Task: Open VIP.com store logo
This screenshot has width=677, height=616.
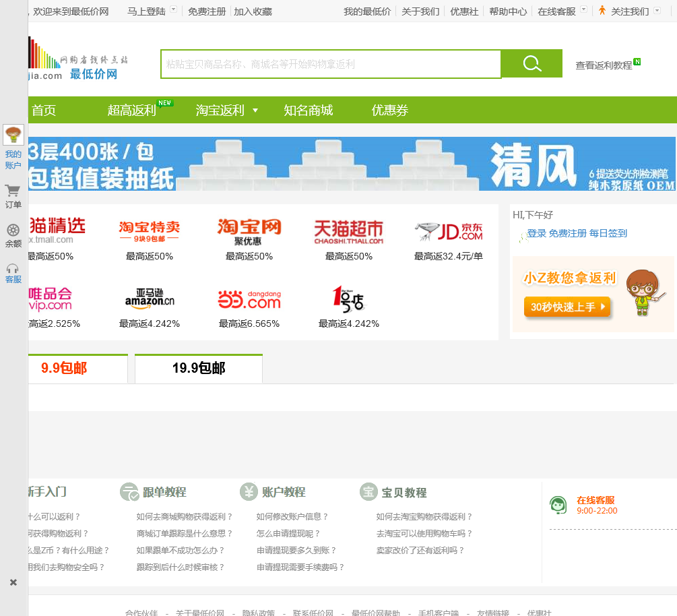Action: 50,299
